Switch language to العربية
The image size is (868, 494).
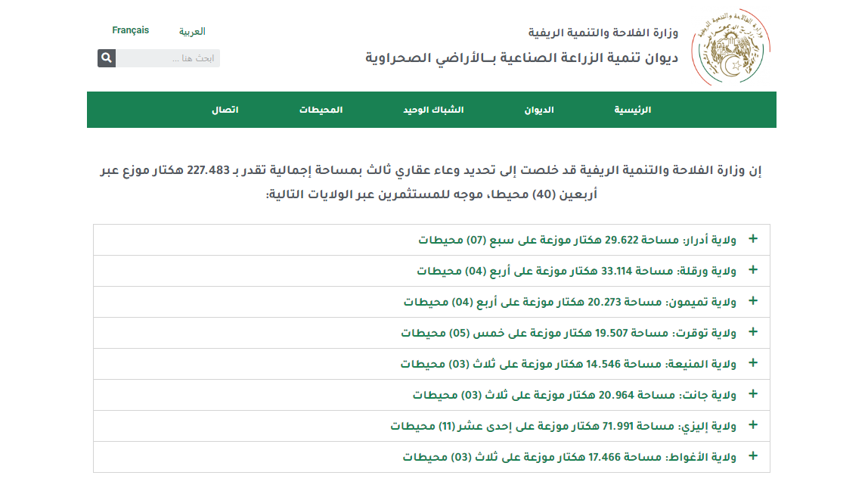click(192, 32)
